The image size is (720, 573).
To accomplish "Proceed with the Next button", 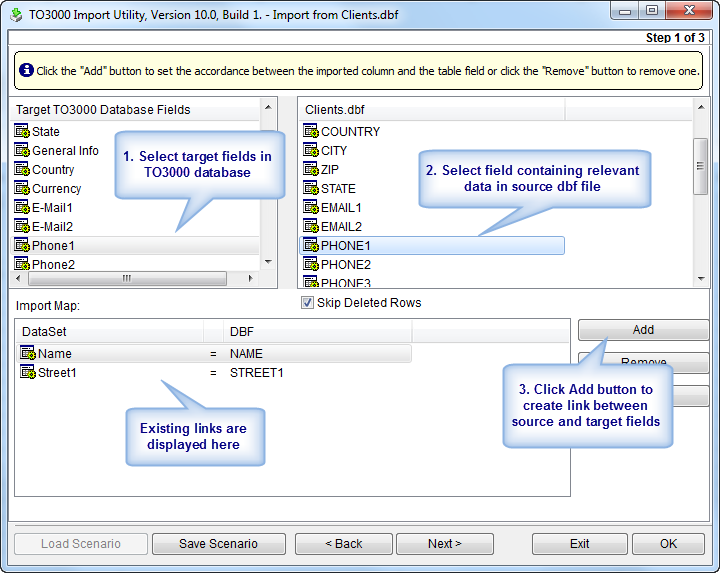I will click(444, 544).
